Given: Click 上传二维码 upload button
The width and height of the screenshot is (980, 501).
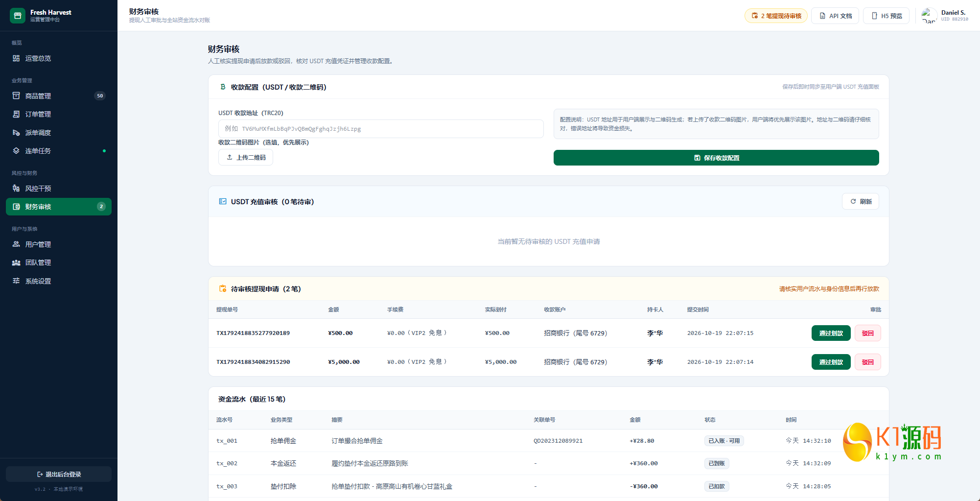Looking at the screenshot, I should [246, 158].
